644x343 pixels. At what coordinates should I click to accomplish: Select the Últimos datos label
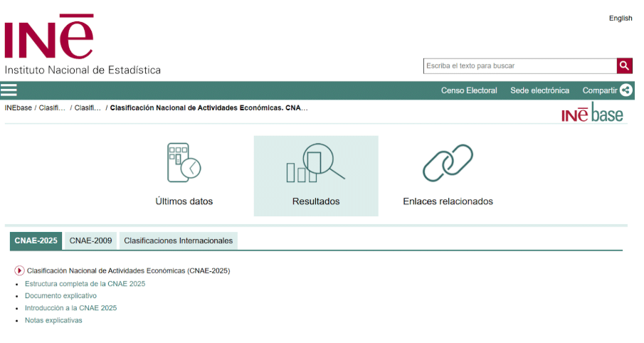tap(184, 201)
